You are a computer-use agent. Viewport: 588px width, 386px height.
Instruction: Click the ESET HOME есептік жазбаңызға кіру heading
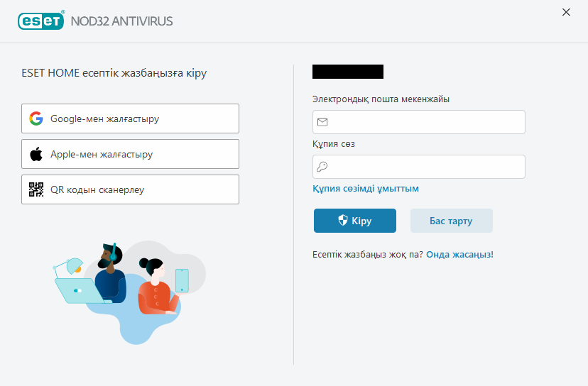114,73
